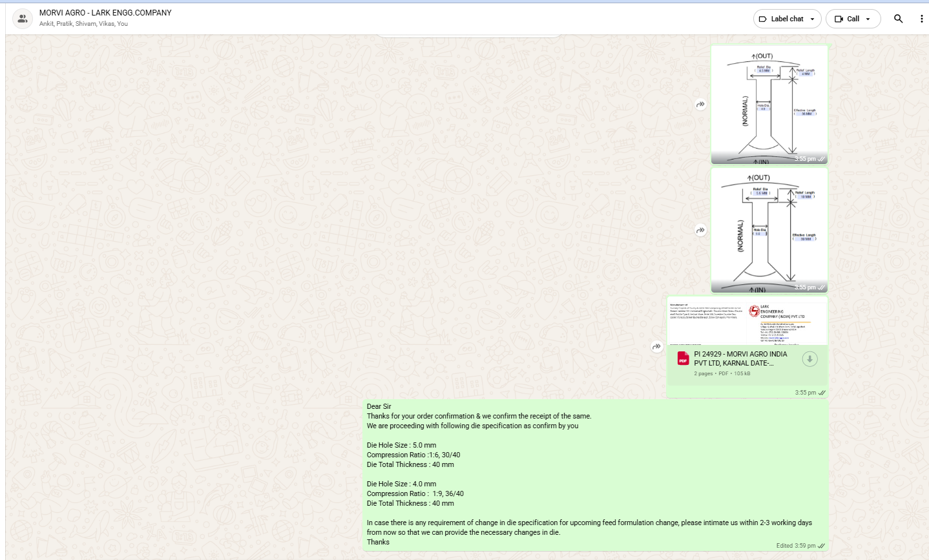929x560 pixels.
Task: Forward the upper die diagram image
Action: tap(700, 105)
